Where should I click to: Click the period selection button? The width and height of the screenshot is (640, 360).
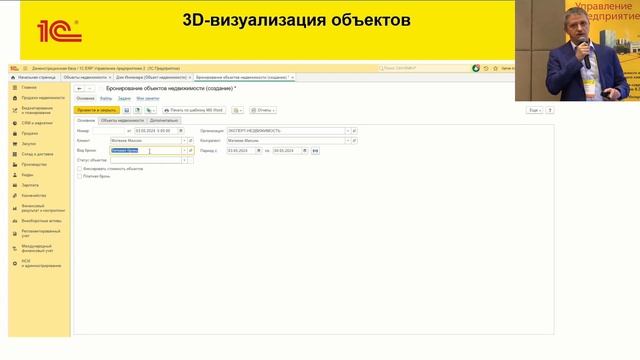(x=315, y=151)
